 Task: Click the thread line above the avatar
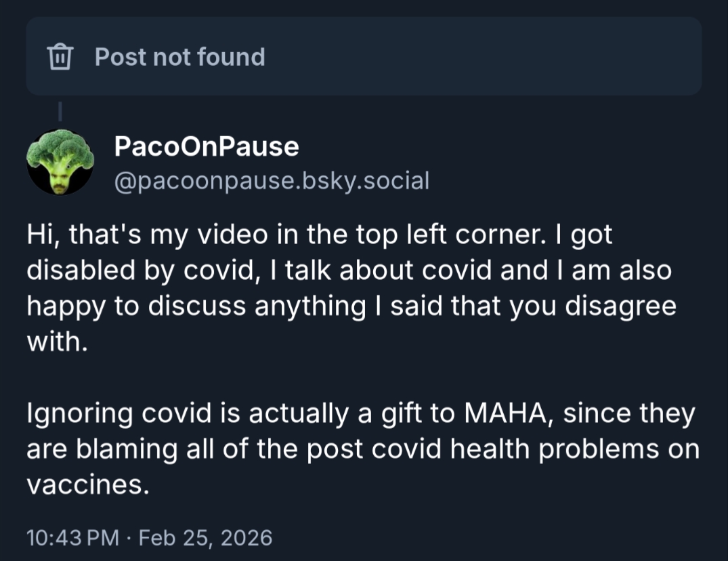tap(60, 112)
